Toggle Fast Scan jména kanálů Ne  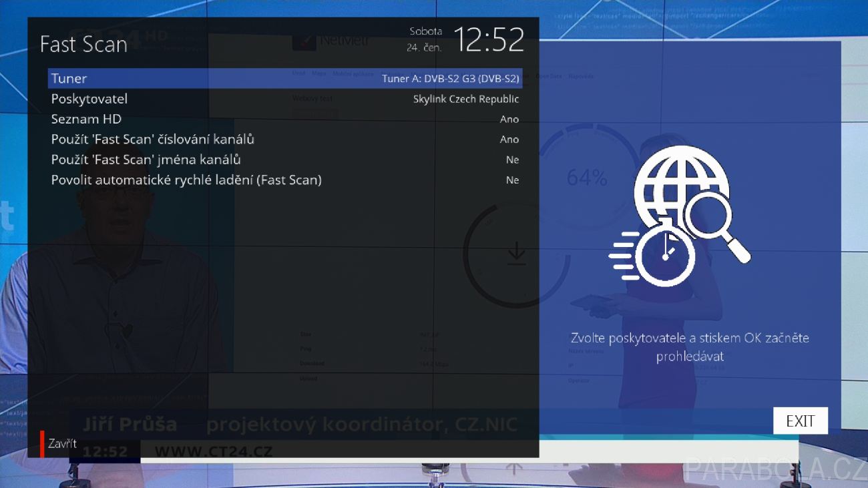pyautogui.click(x=512, y=160)
